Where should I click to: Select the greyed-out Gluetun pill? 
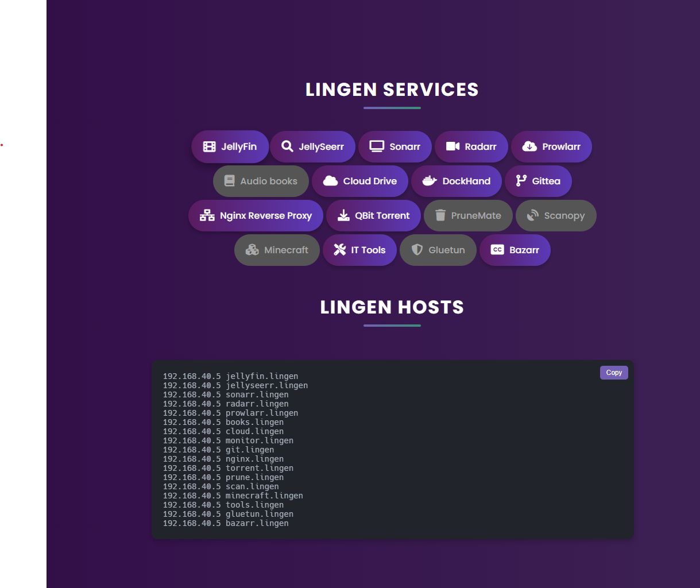pyautogui.click(x=438, y=250)
